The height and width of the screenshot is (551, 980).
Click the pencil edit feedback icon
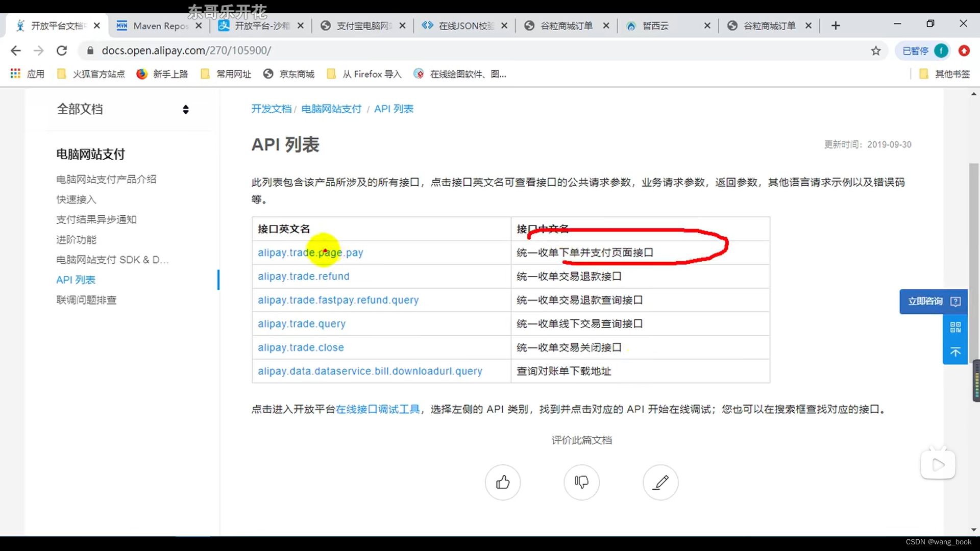[x=661, y=482]
